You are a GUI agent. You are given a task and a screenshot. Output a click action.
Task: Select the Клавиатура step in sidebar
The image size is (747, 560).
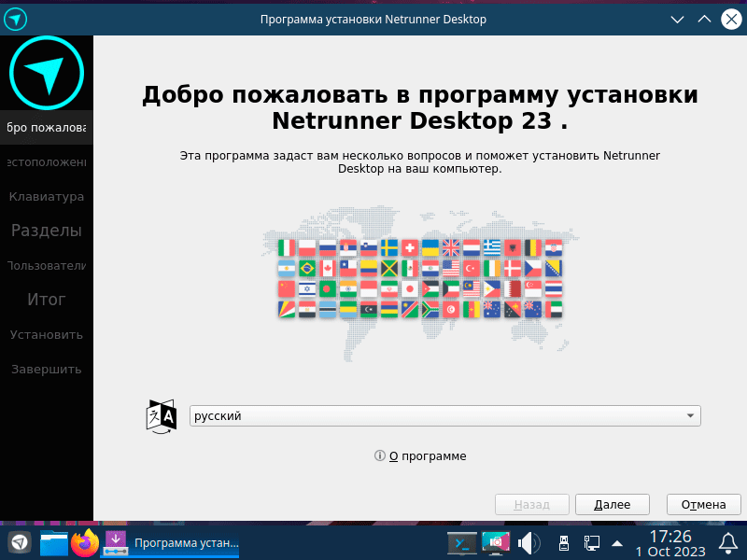(46, 196)
